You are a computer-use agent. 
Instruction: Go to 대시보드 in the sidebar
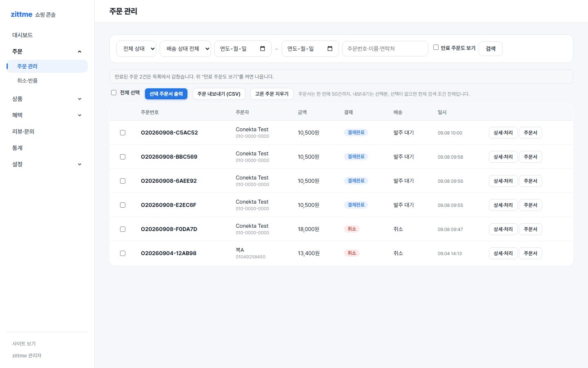click(47, 35)
